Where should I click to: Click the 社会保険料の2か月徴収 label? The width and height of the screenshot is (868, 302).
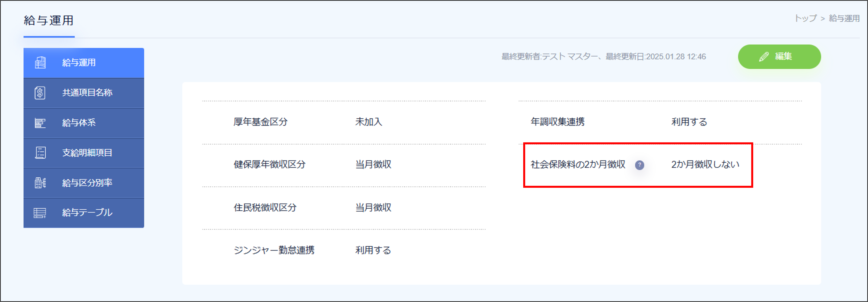578,164
